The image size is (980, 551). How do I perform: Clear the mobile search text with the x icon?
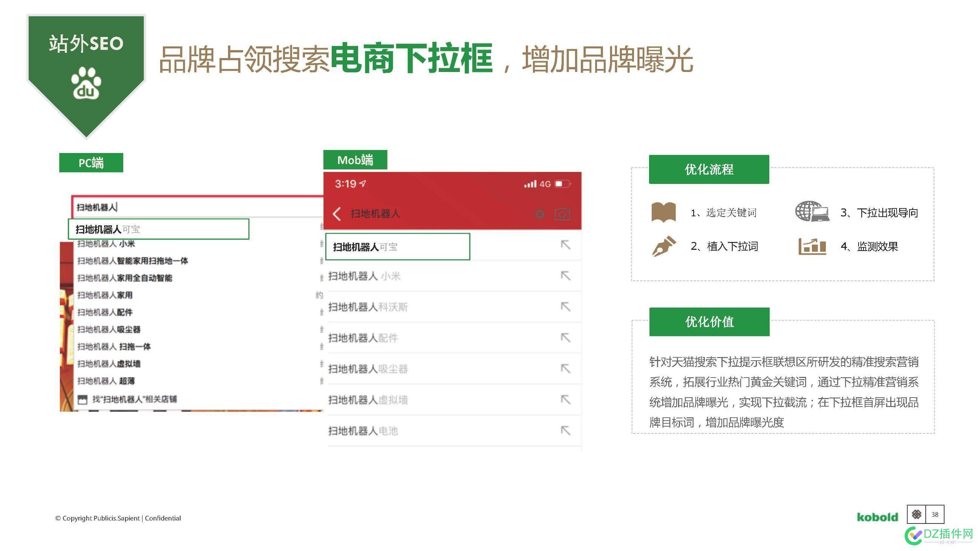tap(539, 214)
